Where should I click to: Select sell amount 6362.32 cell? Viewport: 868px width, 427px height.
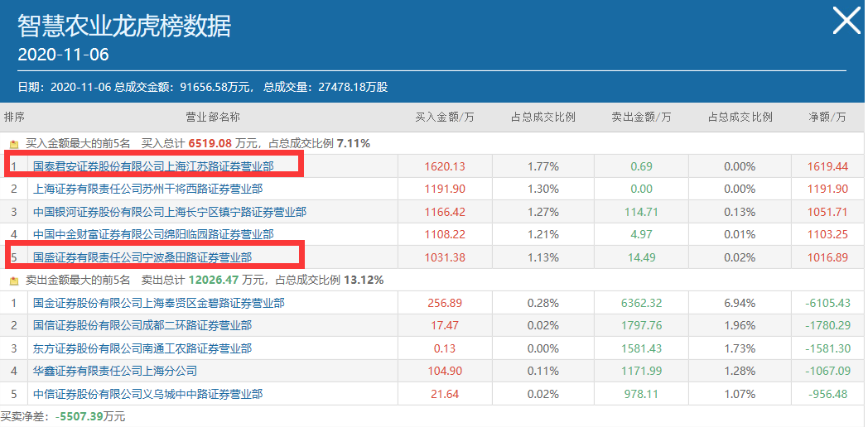641,303
